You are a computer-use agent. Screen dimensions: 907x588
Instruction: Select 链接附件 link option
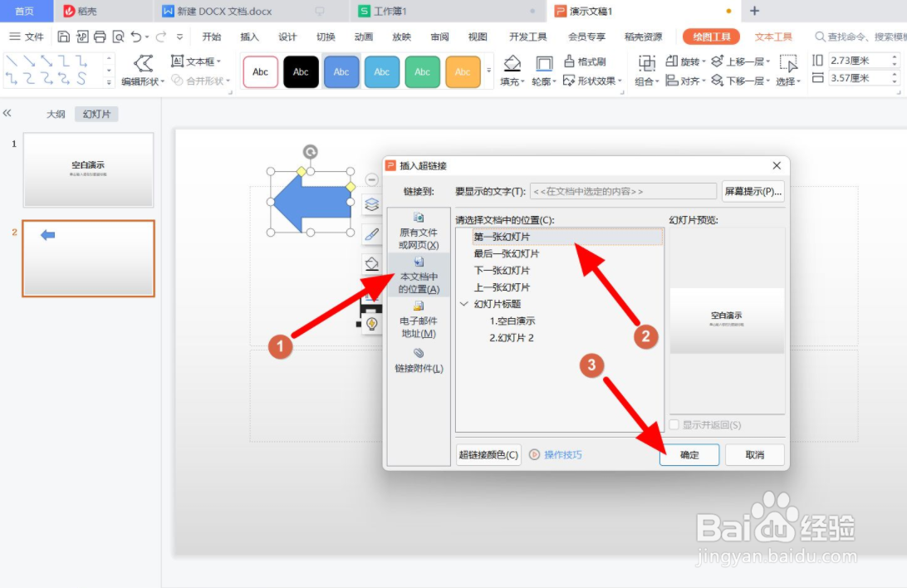(419, 360)
